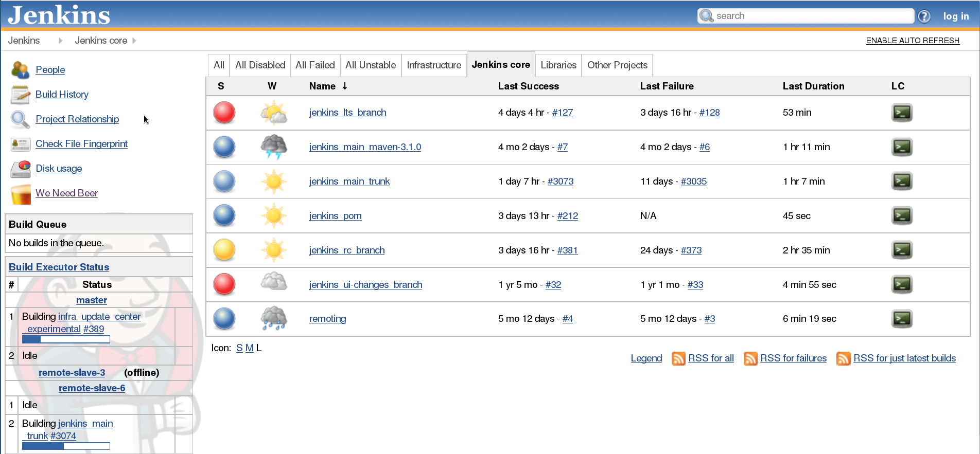Click red status ball of jenkins_ui-changes_branch
The width and height of the screenshot is (980, 454).
[224, 284]
